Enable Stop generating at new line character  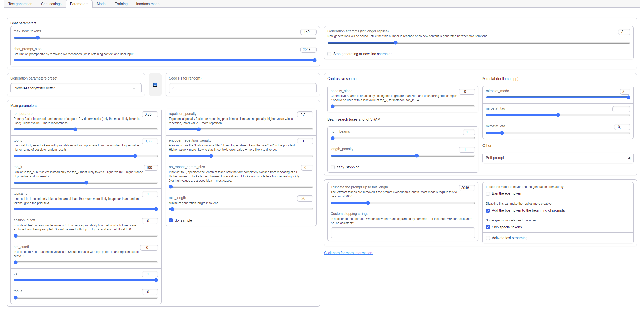329,54
